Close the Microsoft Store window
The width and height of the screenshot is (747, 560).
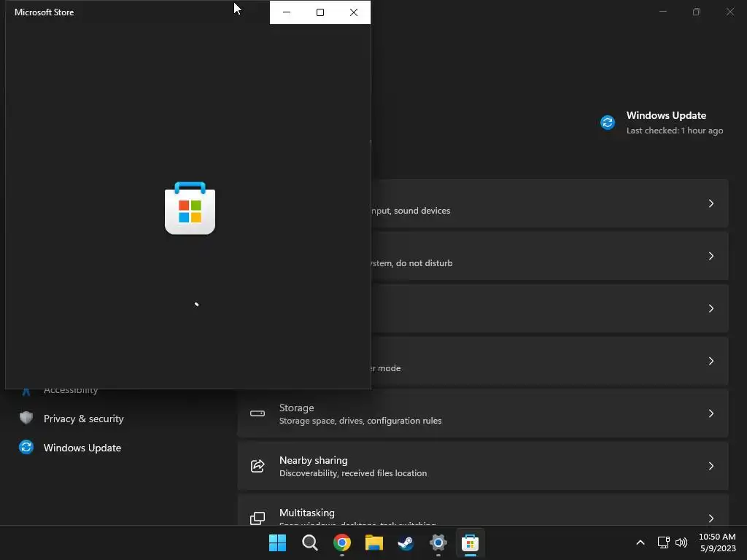(354, 12)
